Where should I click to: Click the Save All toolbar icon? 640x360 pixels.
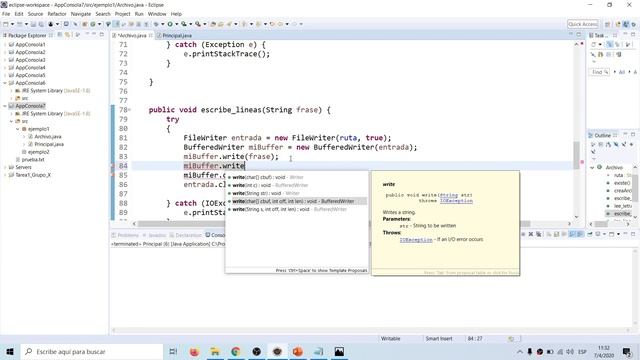tap(41, 24)
